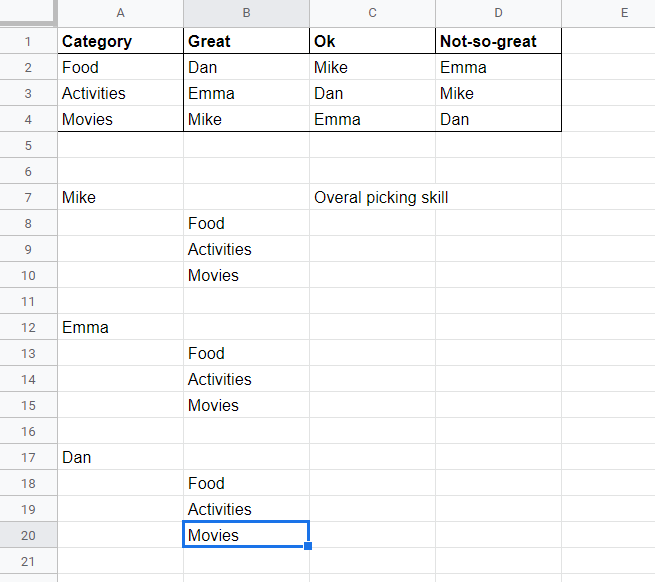Select the "Great" header cell
Screen dimensions: 655x582
[x=246, y=42]
